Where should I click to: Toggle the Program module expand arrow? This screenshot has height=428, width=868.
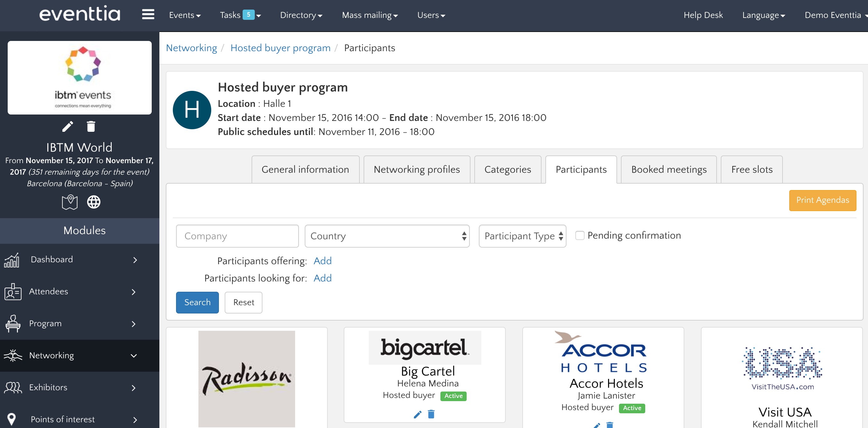click(x=134, y=323)
